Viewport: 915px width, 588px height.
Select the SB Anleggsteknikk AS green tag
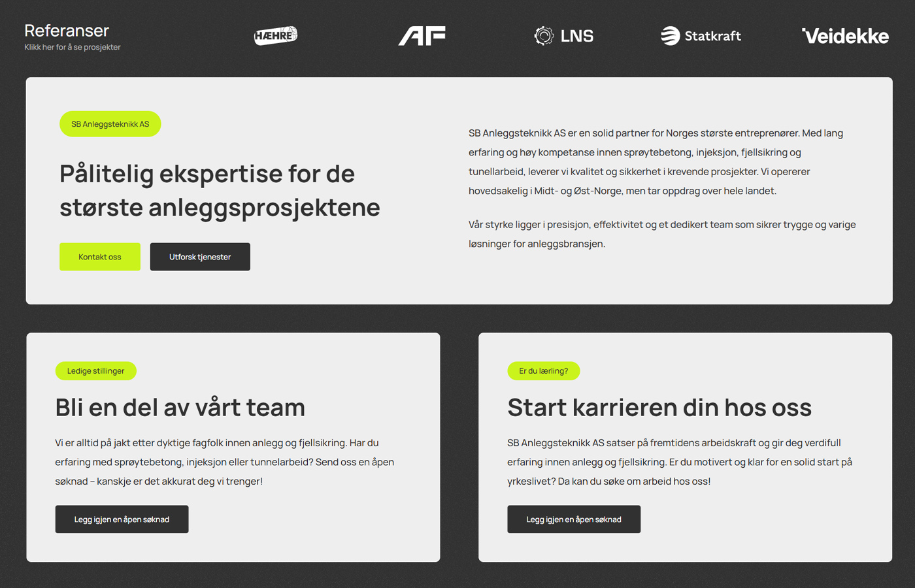point(110,124)
